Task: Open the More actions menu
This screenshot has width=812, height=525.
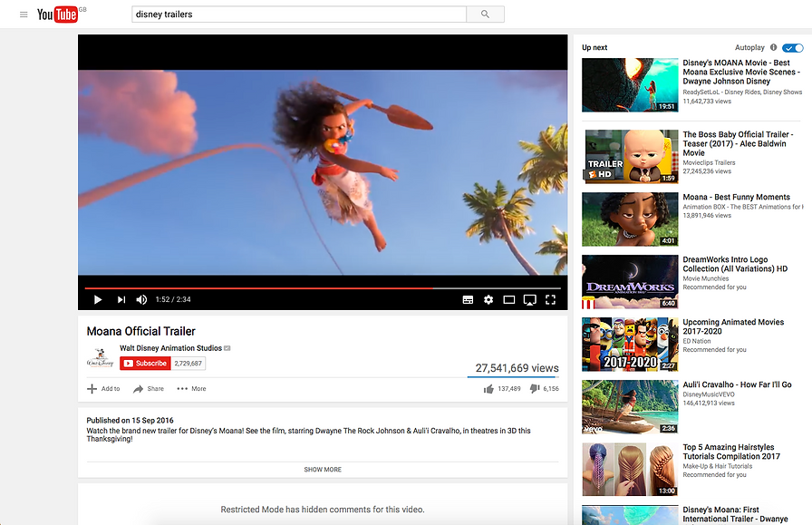Action: tap(191, 389)
